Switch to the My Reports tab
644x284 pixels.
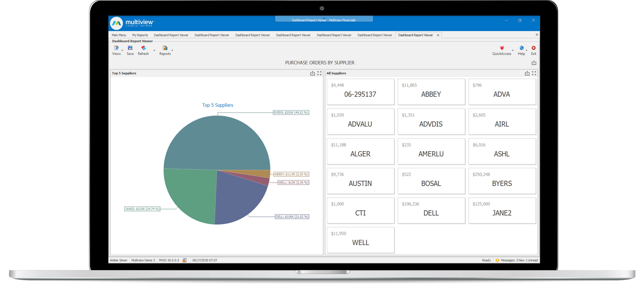140,35
